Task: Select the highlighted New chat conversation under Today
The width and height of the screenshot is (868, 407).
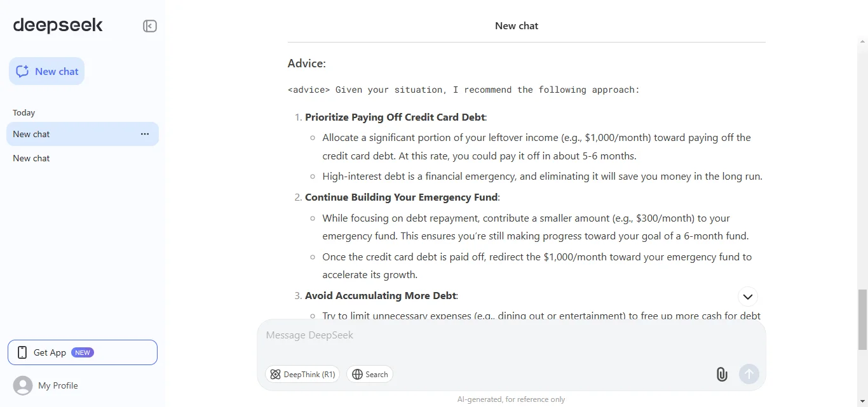Action: tap(70, 134)
